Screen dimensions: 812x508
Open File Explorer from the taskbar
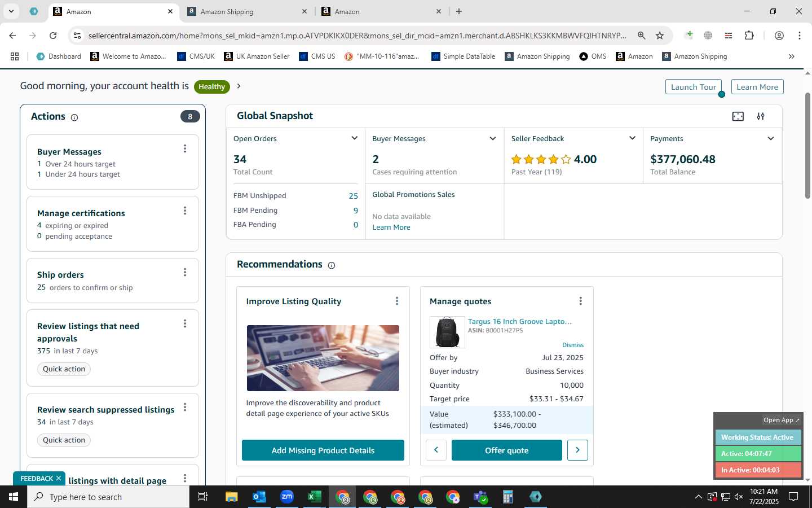point(231,497)
